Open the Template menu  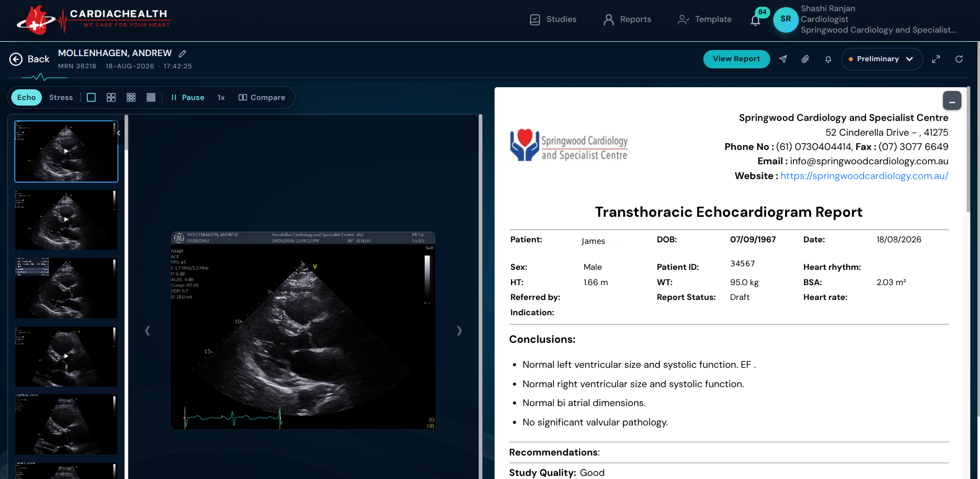(705, 19)
